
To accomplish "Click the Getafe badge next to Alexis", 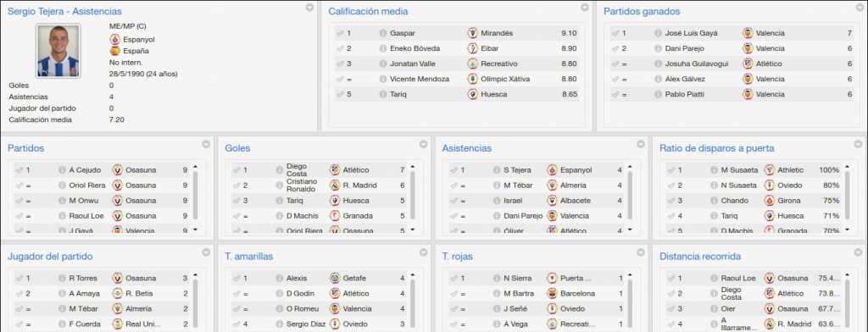I will pos(334,279).
